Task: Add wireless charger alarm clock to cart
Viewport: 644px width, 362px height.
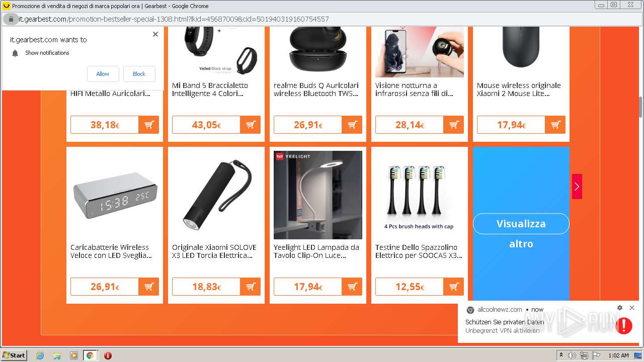Action: click(x=148, y=287)
